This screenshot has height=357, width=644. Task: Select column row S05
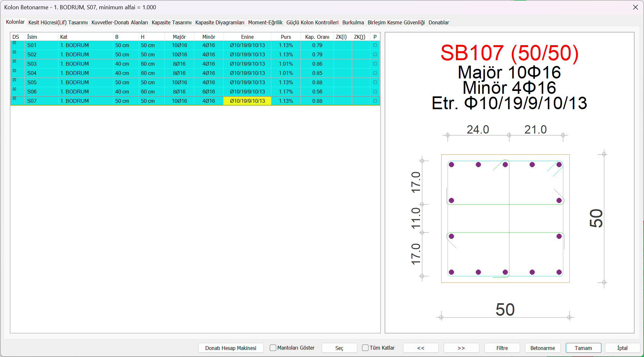click(x=195, y=82)
